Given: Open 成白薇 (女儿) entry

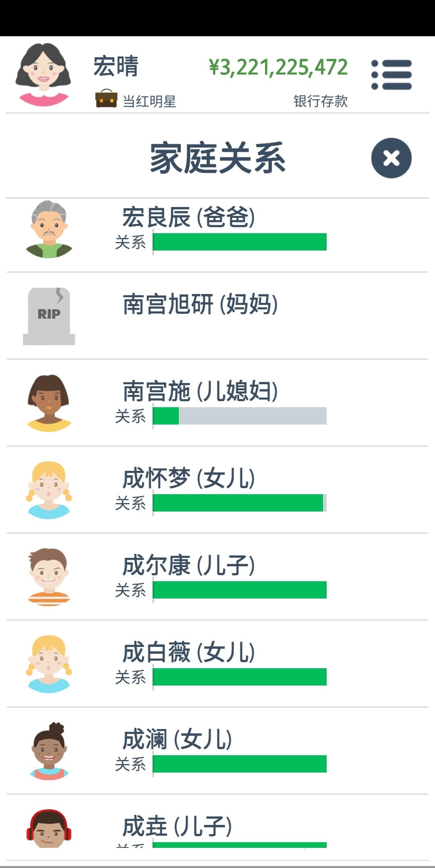Looking at the screenshot, I should pos(217,664).
